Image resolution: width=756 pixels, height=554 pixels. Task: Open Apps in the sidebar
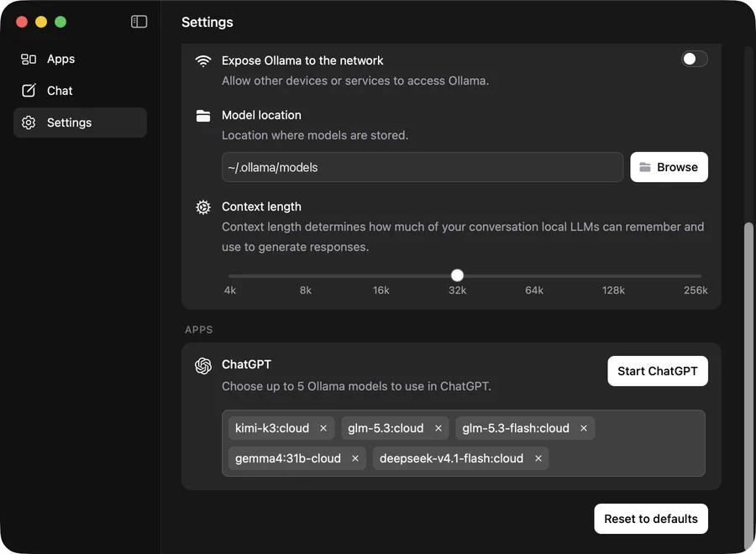(x=80, y=59)
